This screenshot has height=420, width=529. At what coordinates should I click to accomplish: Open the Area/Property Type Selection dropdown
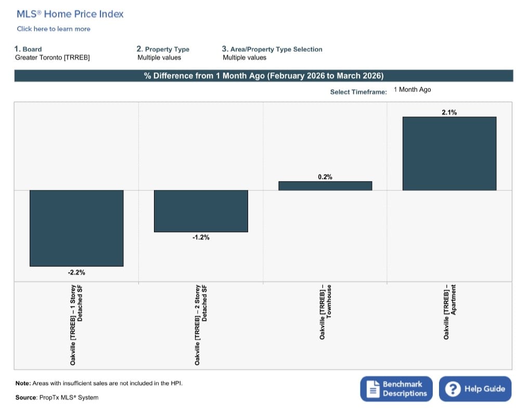pyautogui.click(x=244, y=58)
